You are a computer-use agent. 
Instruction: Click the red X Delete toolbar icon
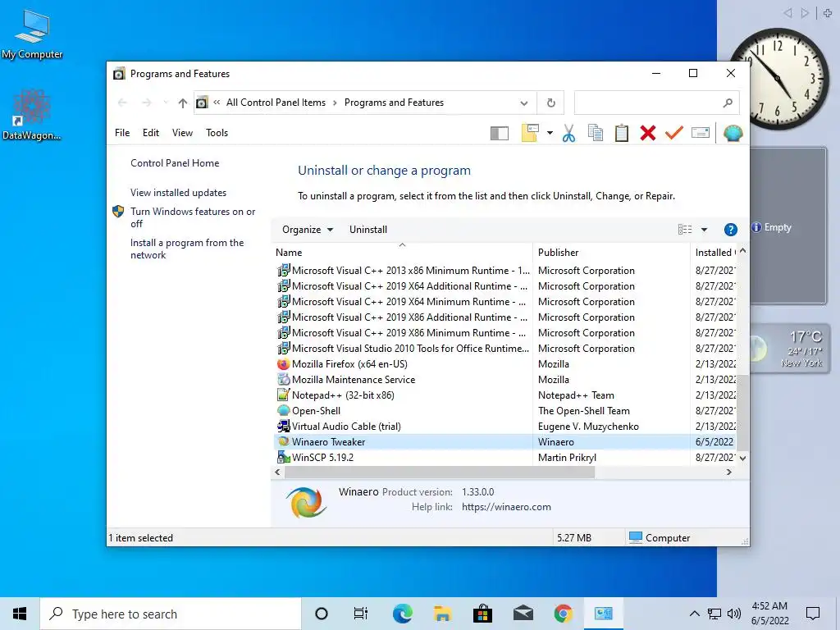(648, 133)
